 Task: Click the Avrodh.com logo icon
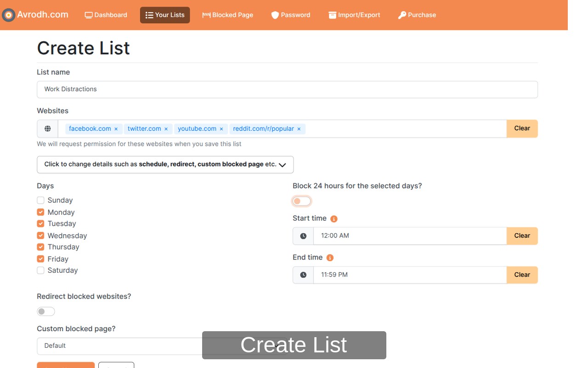8,15
